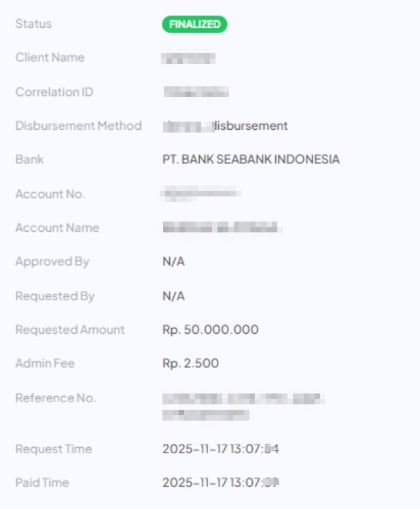Click the Account No. label
This screenshot has height=509, width=420.
(x=50, y=194)
